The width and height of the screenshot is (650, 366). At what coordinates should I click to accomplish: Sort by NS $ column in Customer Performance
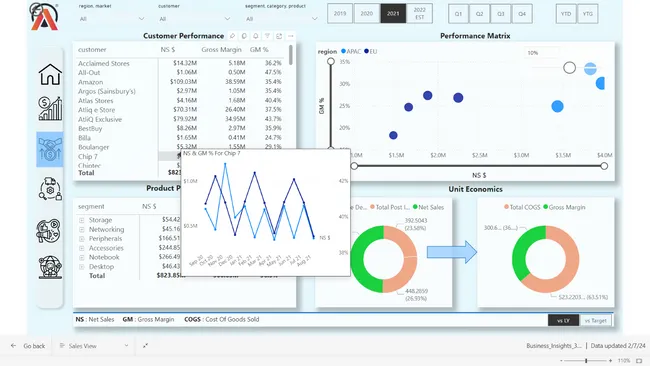[x=168, y=50]
